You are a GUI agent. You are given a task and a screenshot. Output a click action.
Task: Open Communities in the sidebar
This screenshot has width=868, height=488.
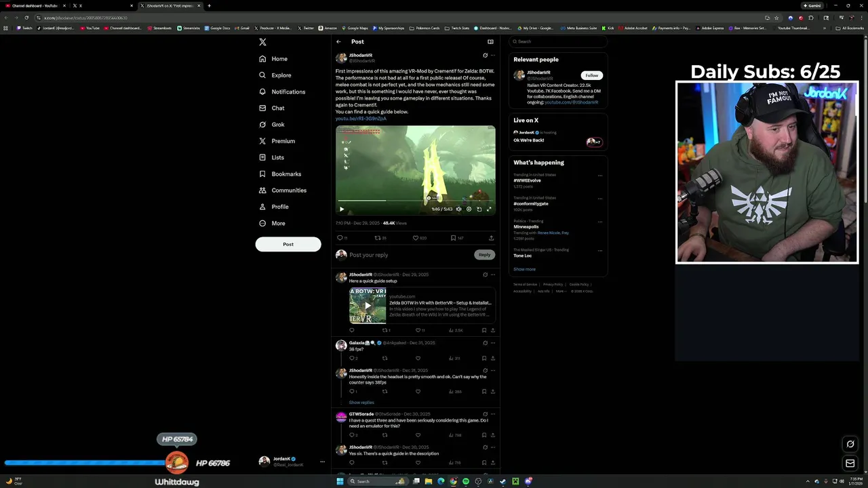[283, 190]
